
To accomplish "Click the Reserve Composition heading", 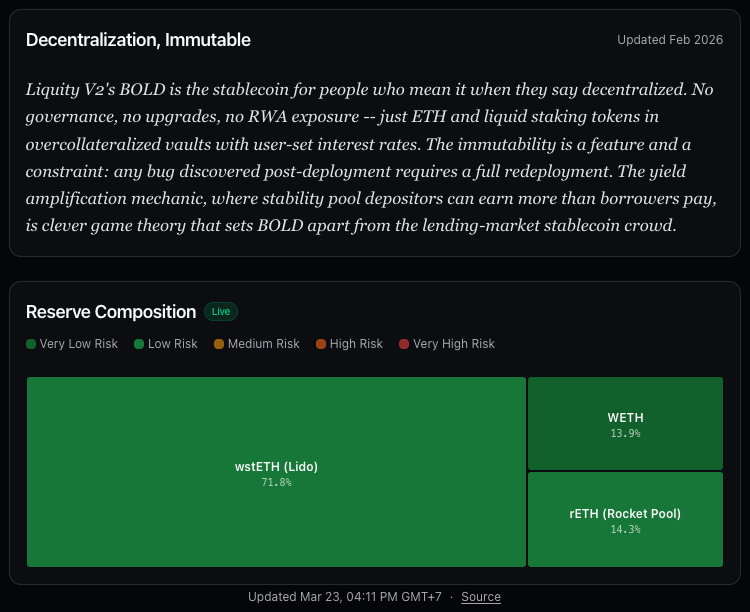I will click(111, 312).
